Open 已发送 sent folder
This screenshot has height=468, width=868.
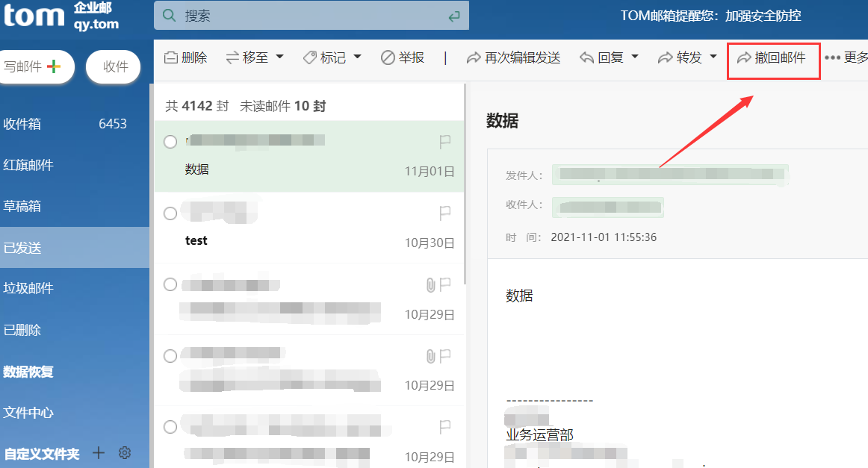pyautogui.click(x=75, y=247)
